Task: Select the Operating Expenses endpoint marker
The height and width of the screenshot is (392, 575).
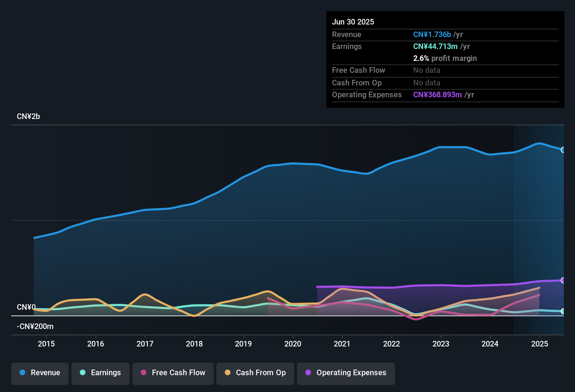Action: (x=563, y=280)
